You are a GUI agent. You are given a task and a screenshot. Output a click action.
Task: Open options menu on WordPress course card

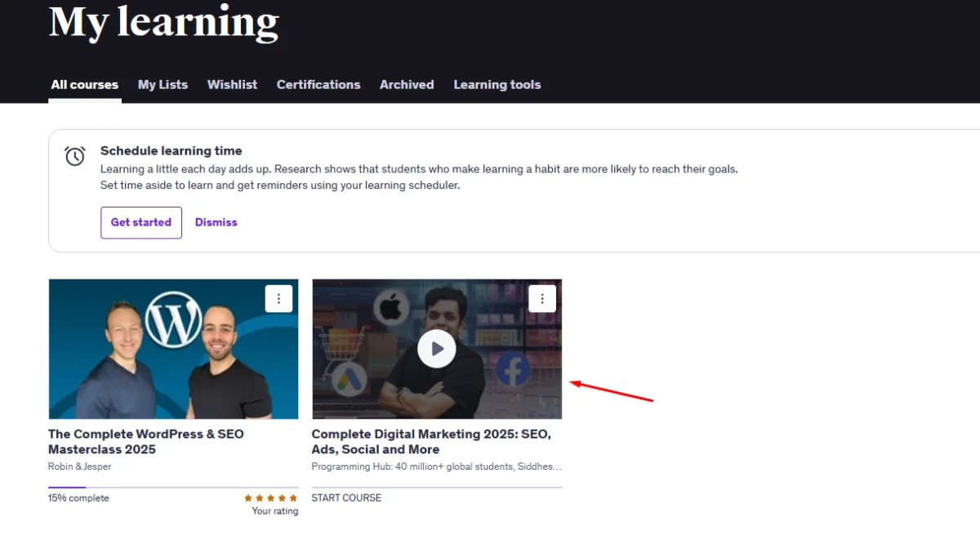pyautogui.click(x=278, y=298)
